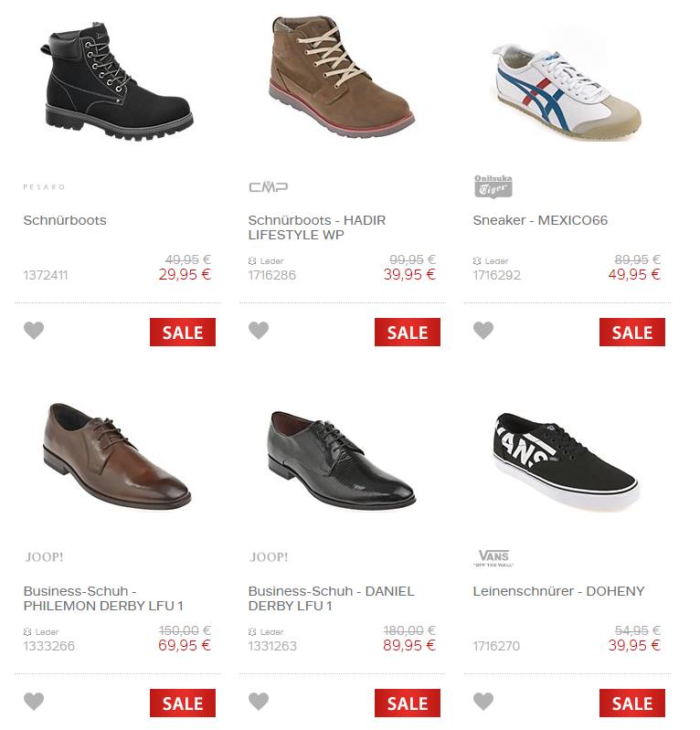Click the CMP brand logo

point(268,187)
